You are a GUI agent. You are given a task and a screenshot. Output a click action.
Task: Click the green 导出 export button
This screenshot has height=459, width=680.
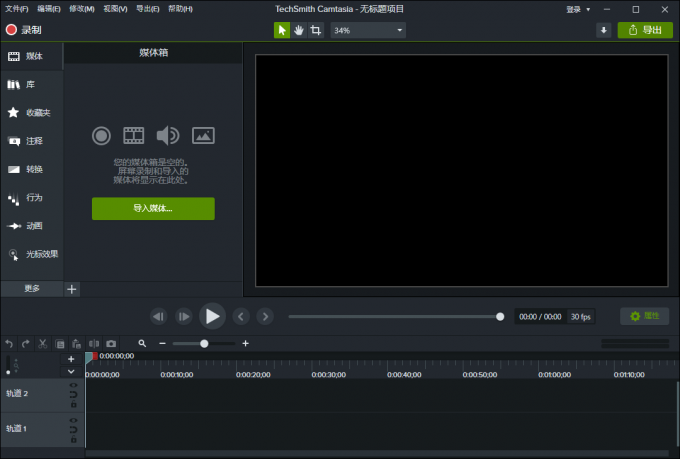645,30
